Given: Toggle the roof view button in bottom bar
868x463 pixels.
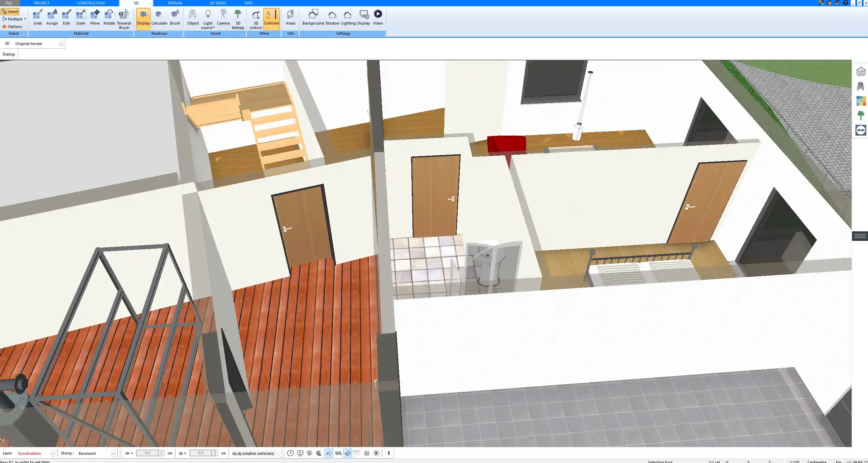Looking at the screenshot, I should (x=329, y=453).
